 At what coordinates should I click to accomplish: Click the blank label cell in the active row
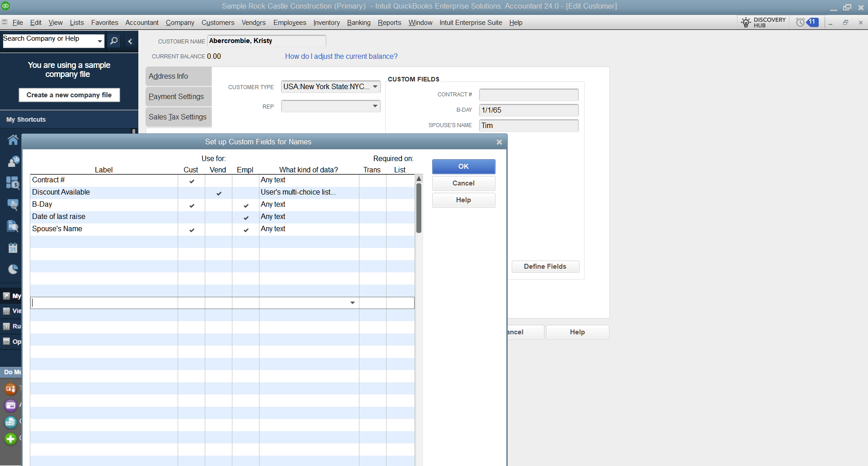point(104,303)
